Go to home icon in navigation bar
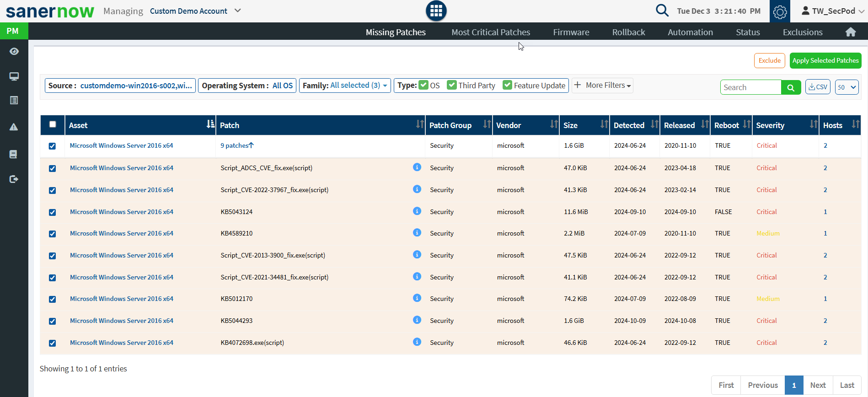 [x=850, y=32]
